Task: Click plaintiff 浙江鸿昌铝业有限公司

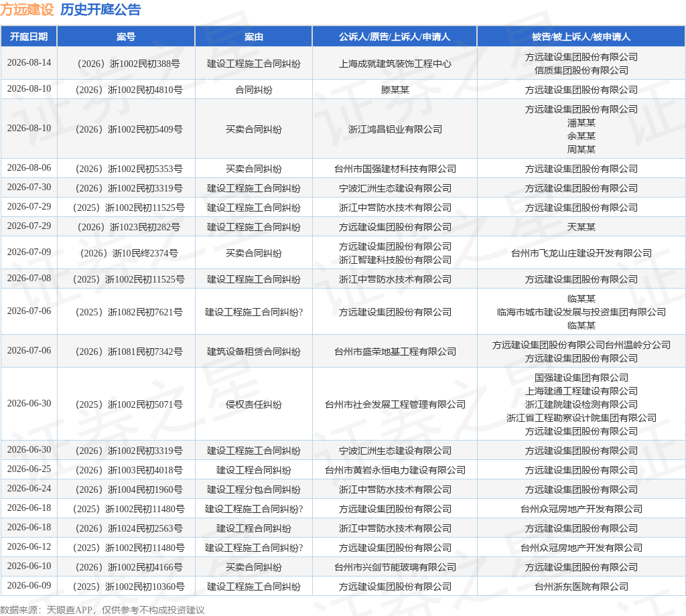Action: [x=395, y=129]
